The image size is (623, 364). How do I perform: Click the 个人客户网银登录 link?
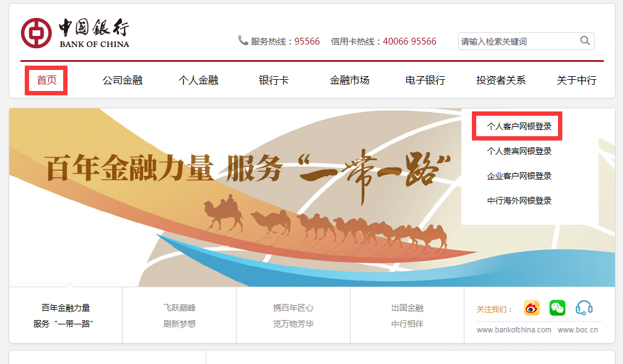pyautogui.click(x=520, y=126)
